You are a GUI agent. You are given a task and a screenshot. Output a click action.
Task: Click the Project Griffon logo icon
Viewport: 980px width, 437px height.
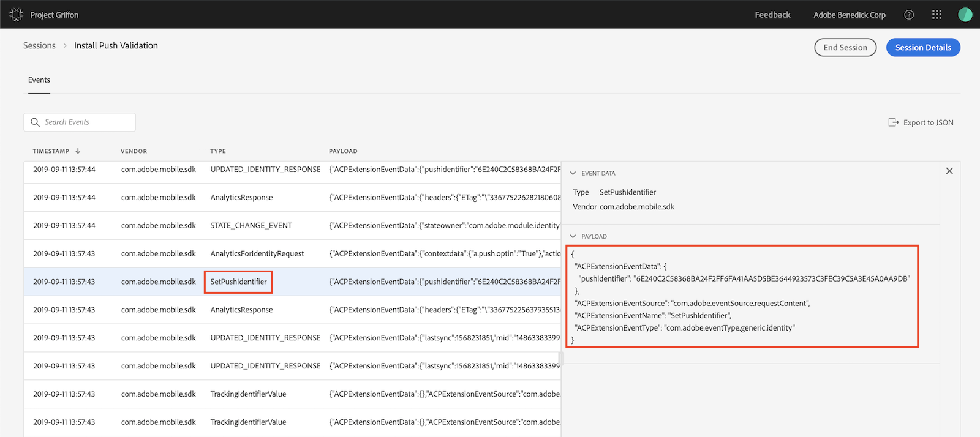[x=17, y=14]
